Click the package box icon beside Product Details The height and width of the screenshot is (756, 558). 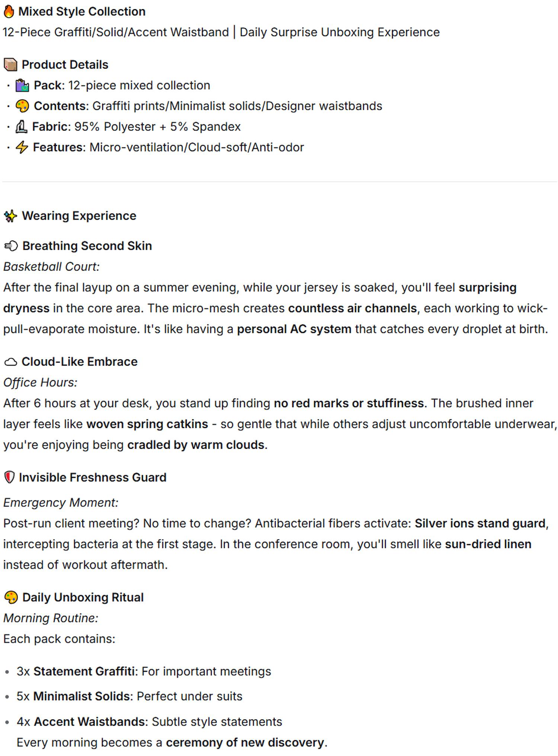(x=10, y=65)
